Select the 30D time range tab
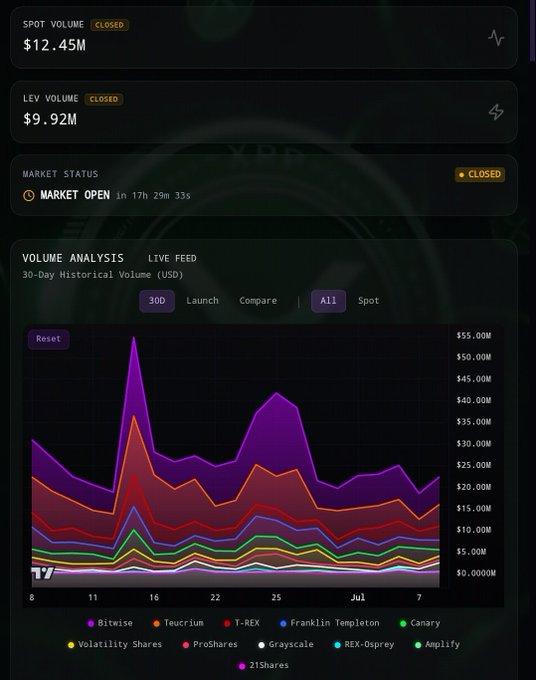This screenshot has width=536, height=680. 157,301
